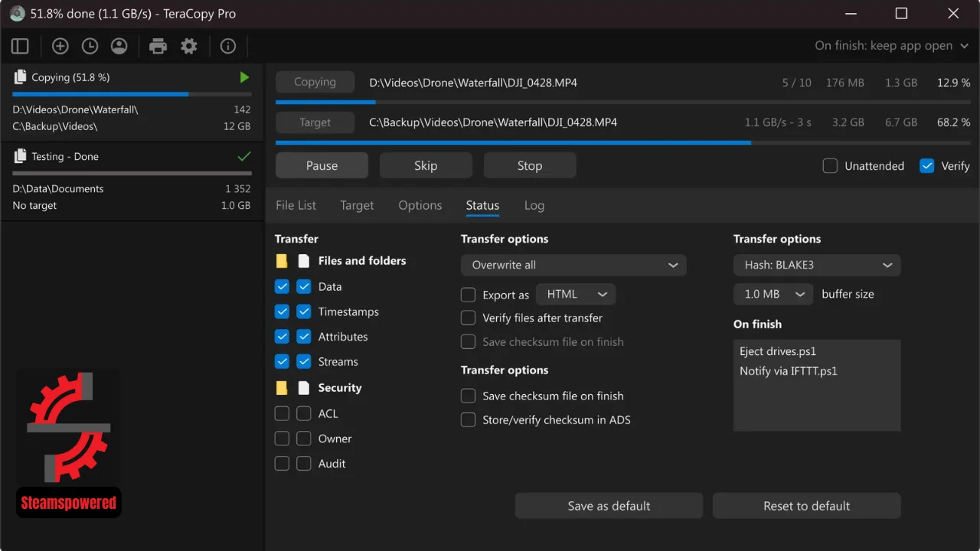Image resolution: width=980 pixels, height=551 pixels.
Task: Click the info icon in toolbar
Action: 227,47
